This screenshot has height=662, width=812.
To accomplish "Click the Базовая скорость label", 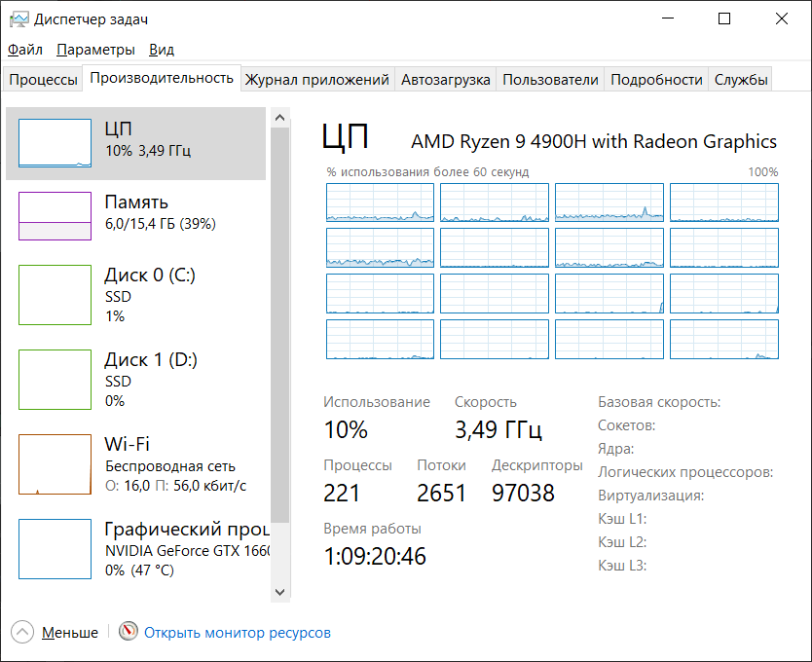I will pyautogui.click(x=659, y=402).
